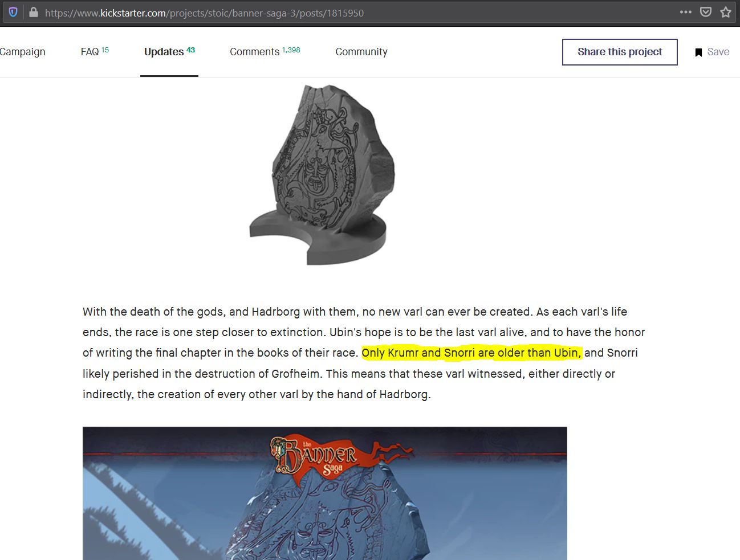
Task: Bookmark this page with the star icon
Action: (725, 12)
